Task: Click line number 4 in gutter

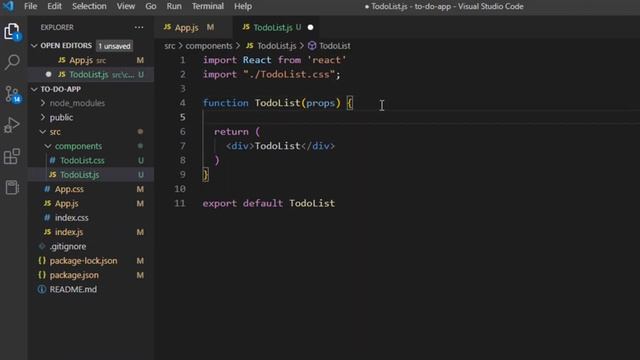Action: point(182,103)
